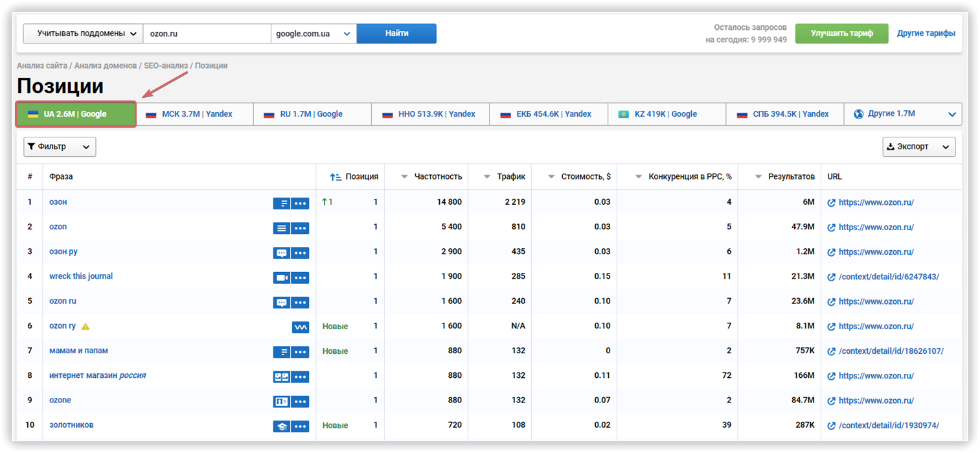Open the three-dots menu for золотников row

(300, 426)
